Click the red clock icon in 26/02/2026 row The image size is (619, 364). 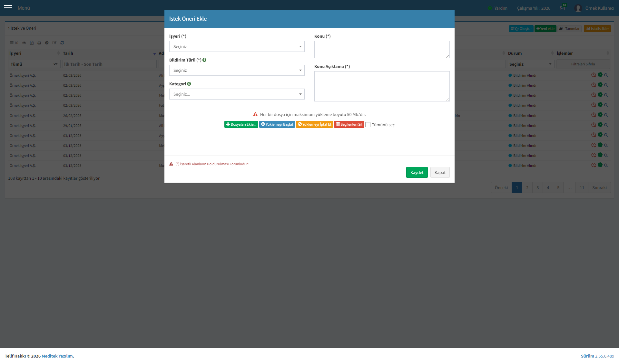(x=594, y=115)
